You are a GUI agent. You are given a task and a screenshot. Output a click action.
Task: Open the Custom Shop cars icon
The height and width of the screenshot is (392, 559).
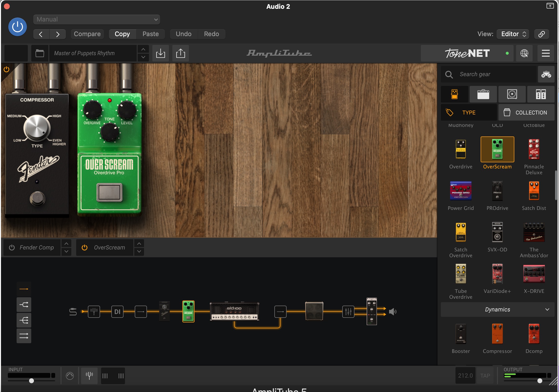546,74
